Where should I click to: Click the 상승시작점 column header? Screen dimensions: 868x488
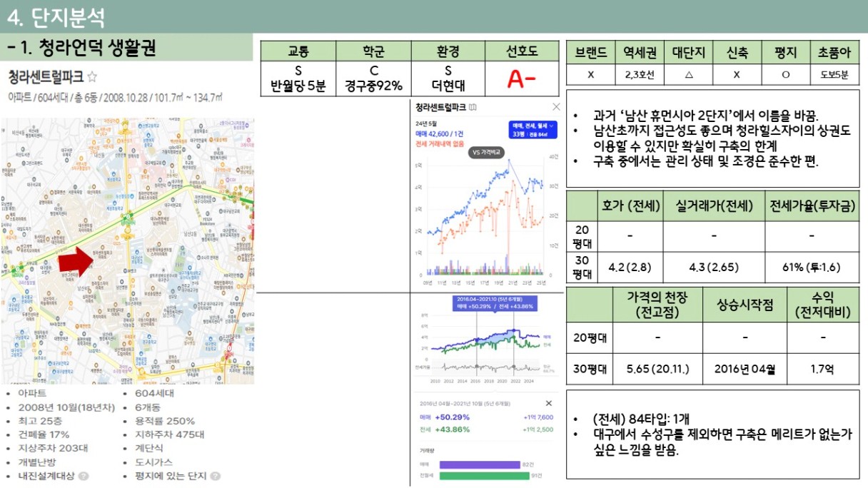tap(745, 305)
